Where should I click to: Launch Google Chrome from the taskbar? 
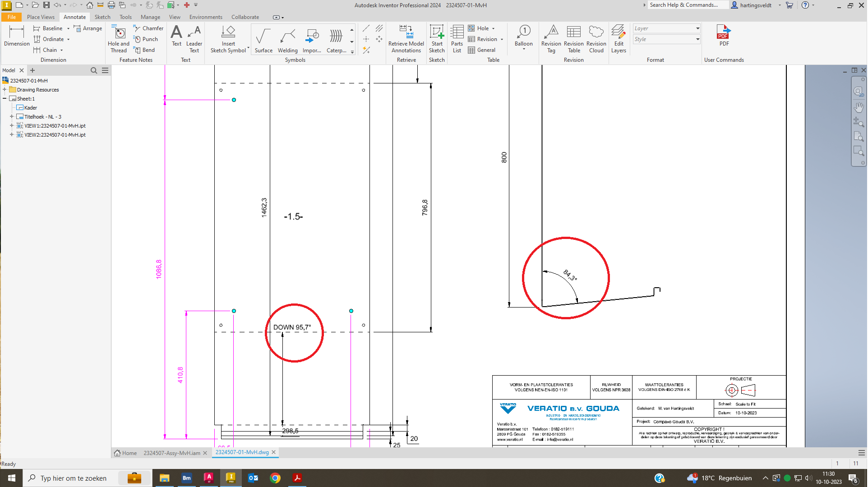[275, 478]
